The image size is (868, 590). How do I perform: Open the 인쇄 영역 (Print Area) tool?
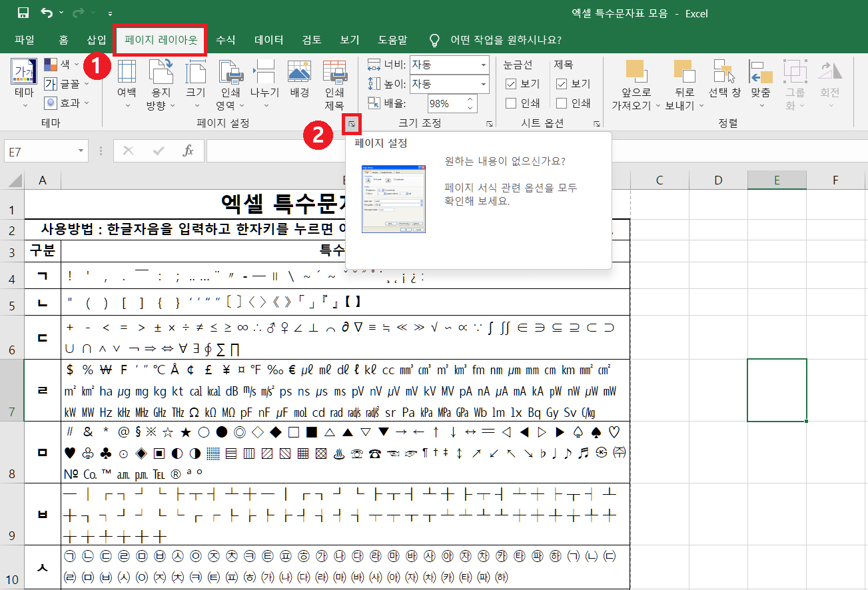pos(230,80)
